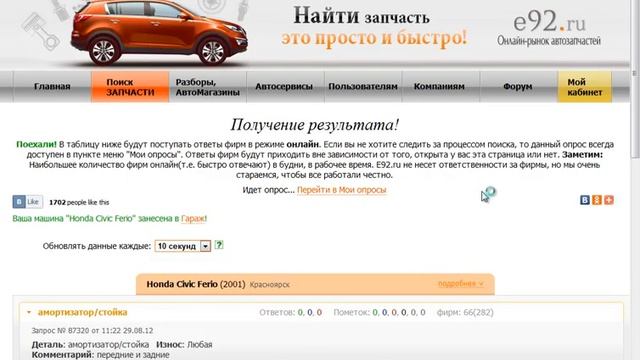Select the Поиск ЗАПЧАСТИ tab
640x360 pixels.
tap(130, 87)
